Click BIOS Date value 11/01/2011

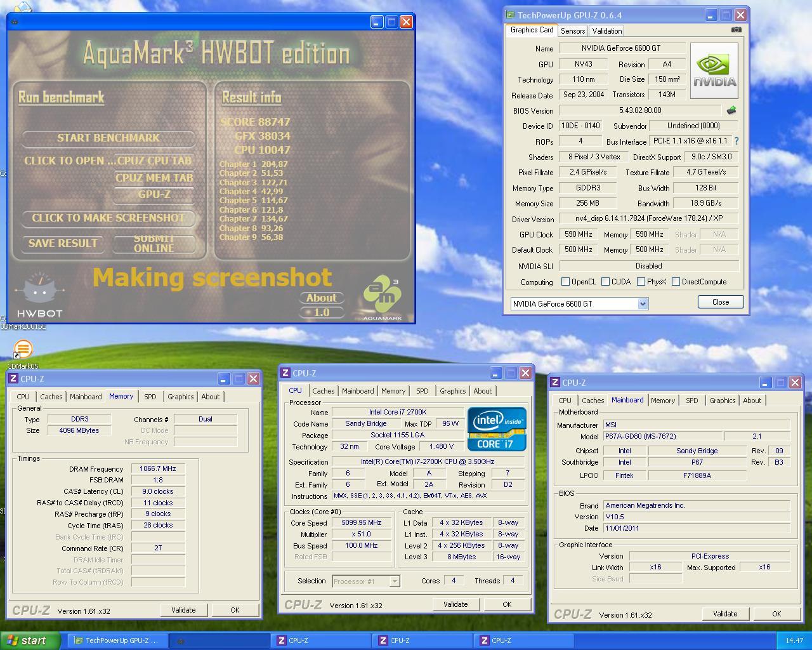coord(697,527)
